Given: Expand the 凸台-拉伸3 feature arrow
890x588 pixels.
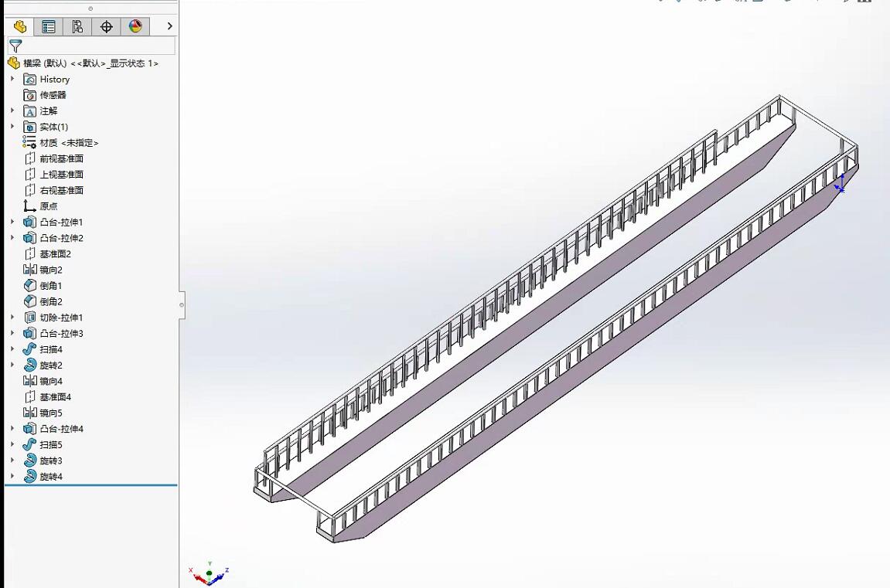Looking at the screenshot, I should pos(12,333).
